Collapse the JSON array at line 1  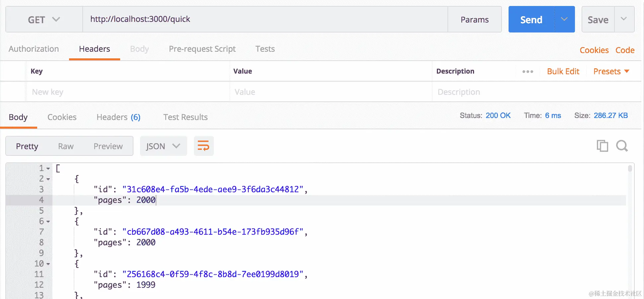[48, 169]
